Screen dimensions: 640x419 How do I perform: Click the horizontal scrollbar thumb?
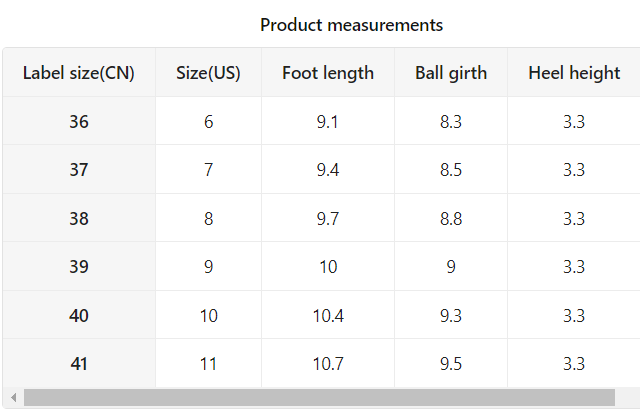click(319, 397)
